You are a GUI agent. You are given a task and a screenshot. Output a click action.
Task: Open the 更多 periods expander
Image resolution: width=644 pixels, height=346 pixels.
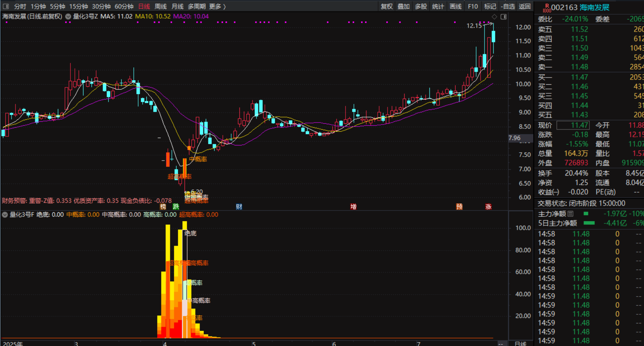point(217,6)
